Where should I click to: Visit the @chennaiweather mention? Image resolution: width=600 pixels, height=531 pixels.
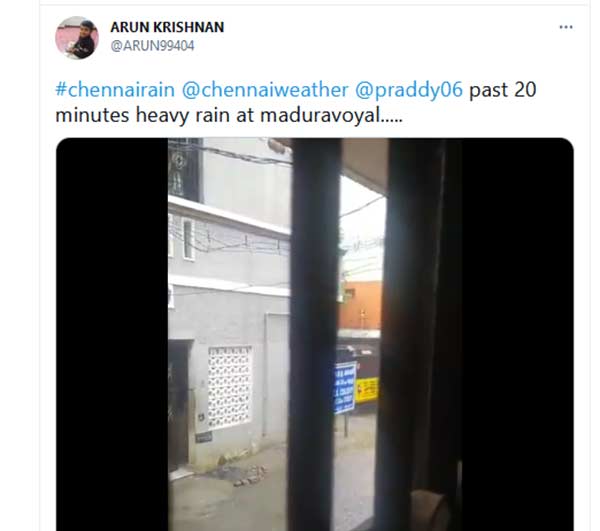point(265,90)
